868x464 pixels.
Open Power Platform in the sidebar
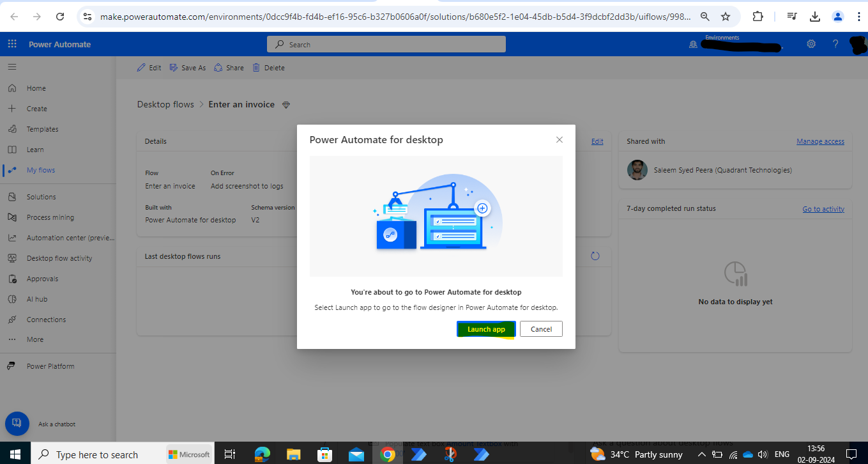coord(50,366)
